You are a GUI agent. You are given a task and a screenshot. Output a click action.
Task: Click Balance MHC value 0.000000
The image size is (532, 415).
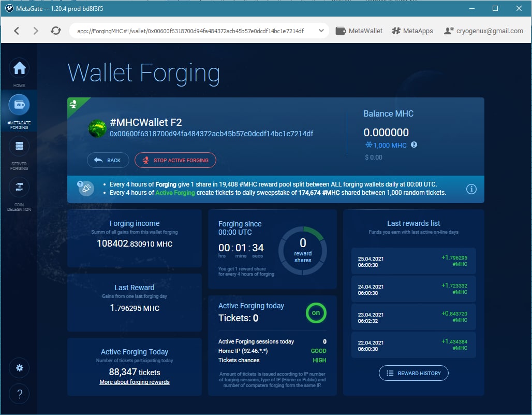pyautogui.click(x=386, y=133)
